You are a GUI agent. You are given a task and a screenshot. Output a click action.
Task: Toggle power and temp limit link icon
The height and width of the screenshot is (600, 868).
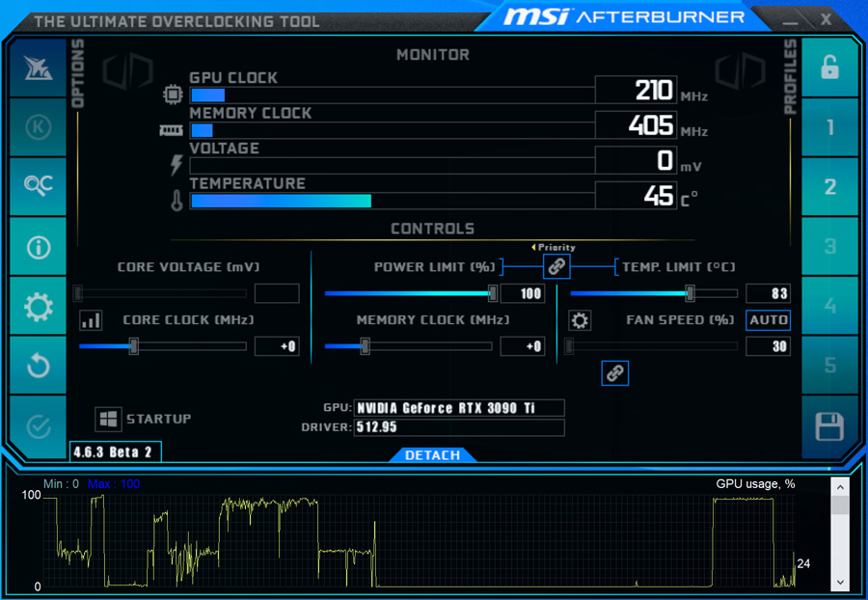click(556, 266)
